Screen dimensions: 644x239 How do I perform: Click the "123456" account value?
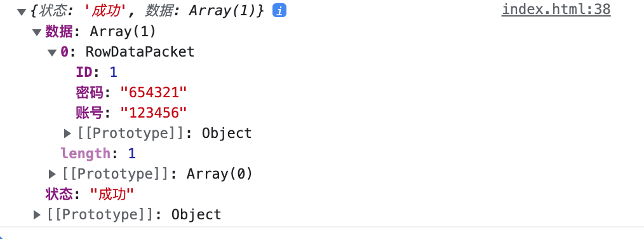click(154, 113)
